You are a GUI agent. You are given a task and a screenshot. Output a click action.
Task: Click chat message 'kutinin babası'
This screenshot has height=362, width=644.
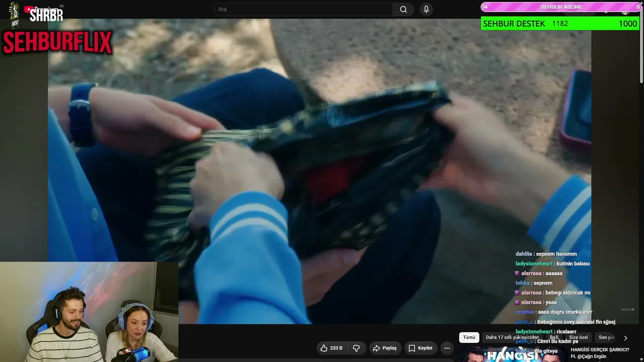(x=573, y=263)
